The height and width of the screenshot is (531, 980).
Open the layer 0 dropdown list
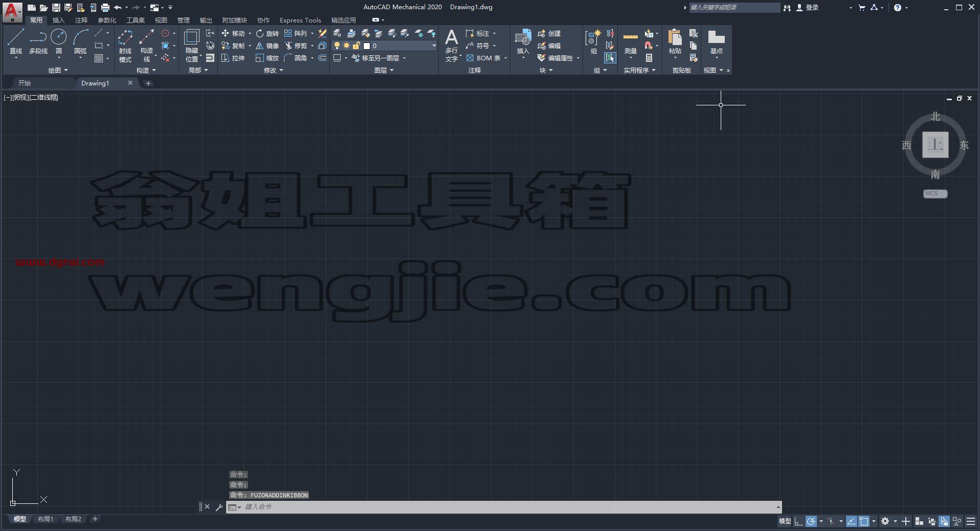click(434, 46)
